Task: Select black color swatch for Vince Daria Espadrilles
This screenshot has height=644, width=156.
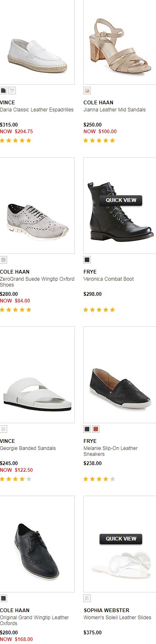Action: (3, 91)
